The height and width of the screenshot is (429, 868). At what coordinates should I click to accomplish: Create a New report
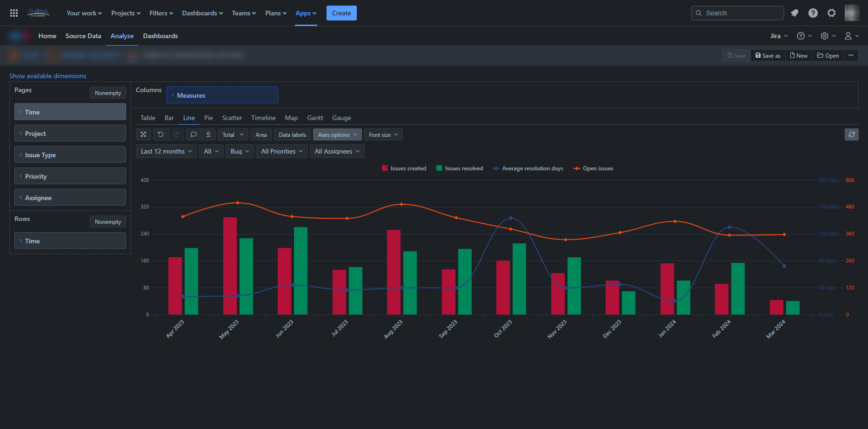point(799,55)
